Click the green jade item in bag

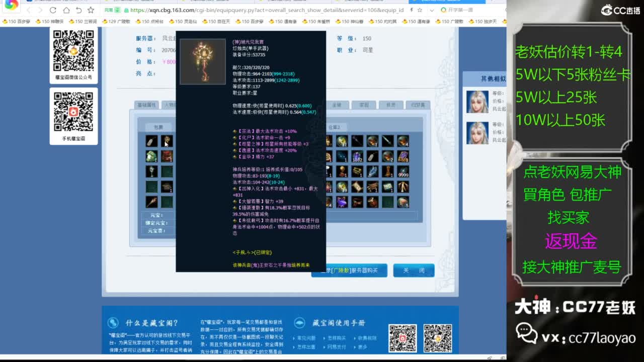(x=151, y=156)
